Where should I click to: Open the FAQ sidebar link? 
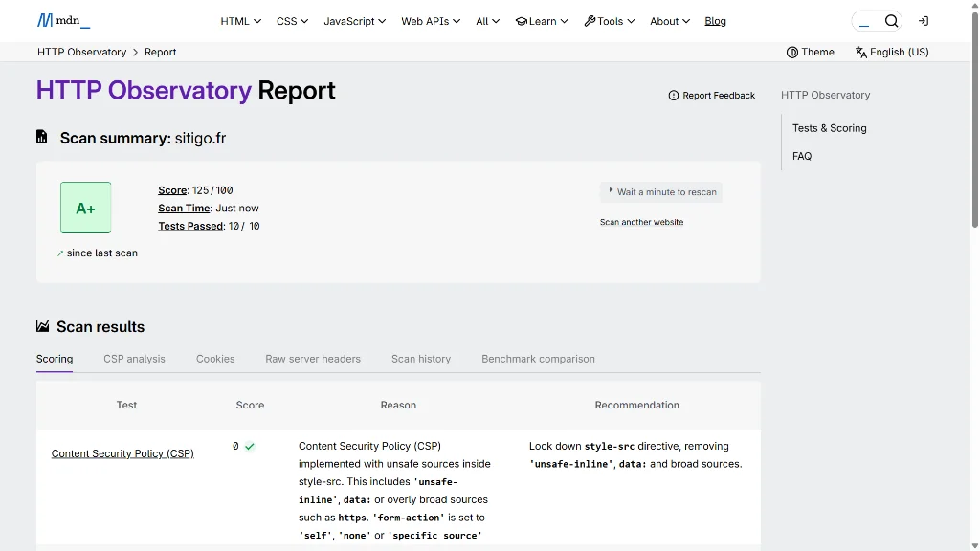(x=802, y=156)
